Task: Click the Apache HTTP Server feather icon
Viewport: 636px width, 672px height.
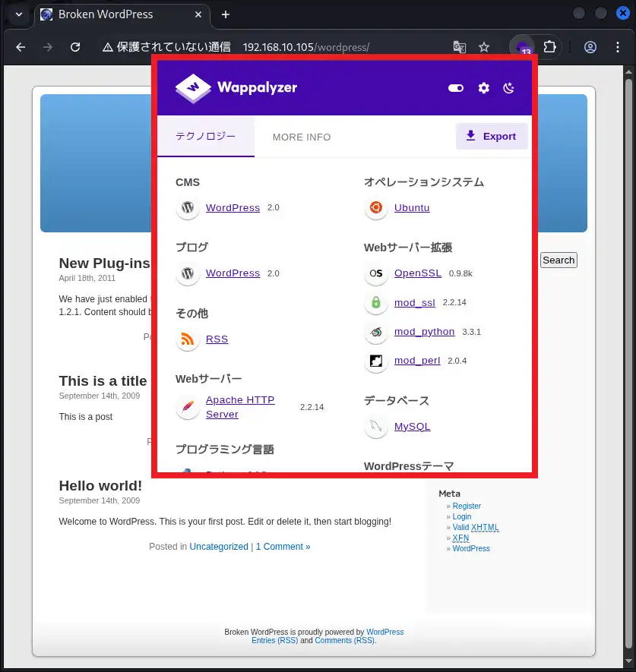Action: click(x=188, y=407)
